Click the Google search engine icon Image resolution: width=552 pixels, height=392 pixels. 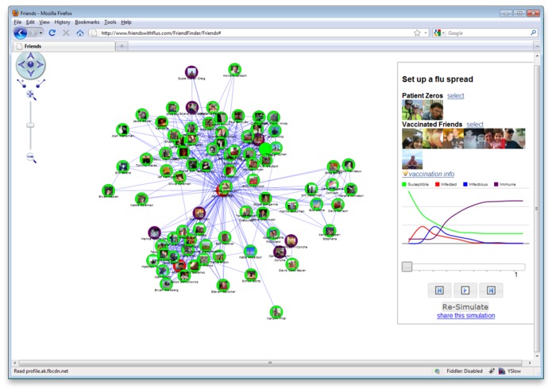pyautogui.click(x=438, y=33)
